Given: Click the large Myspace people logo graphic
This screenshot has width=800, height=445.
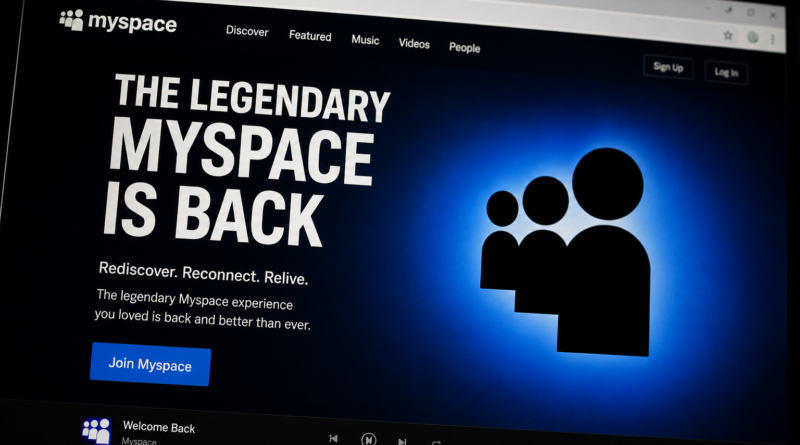Looking at the screenshot, I should pos(565,252).
